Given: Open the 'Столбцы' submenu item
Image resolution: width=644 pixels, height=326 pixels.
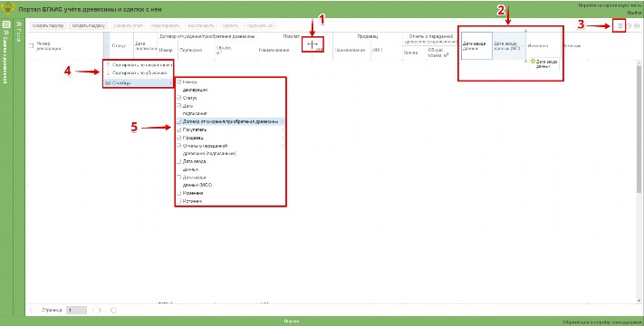Looking at the screenshot, I should click(x=139, y=83).
